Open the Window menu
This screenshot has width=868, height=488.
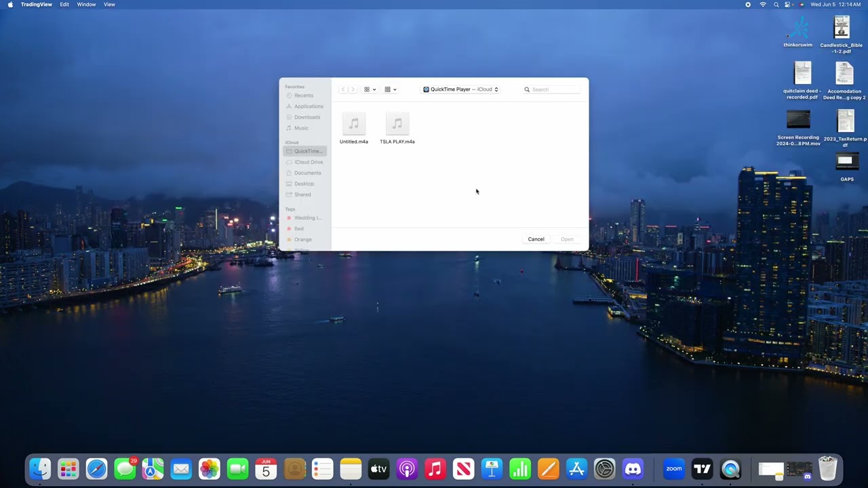pos(86,4)
